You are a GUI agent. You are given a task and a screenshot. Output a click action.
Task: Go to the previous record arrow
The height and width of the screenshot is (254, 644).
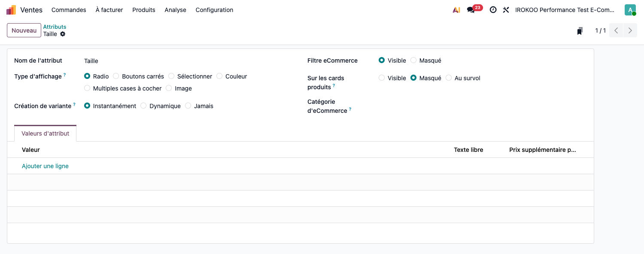point(616,30)
